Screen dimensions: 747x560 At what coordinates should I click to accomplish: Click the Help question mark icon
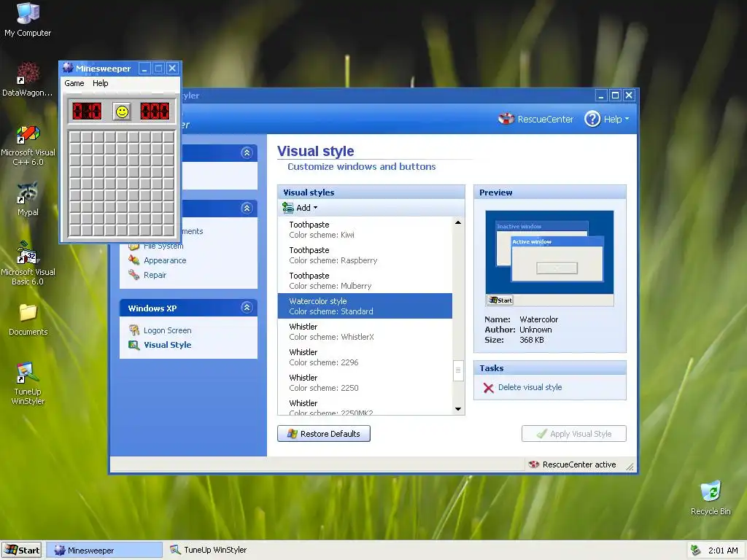(592, 119)
